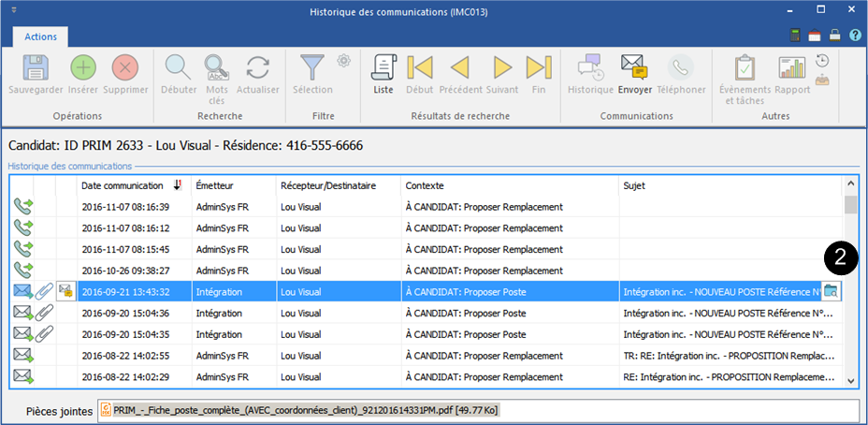The image size is (868, 425).
Task: Click the blue help question mark icon
Action: click(x=854, y=36)
